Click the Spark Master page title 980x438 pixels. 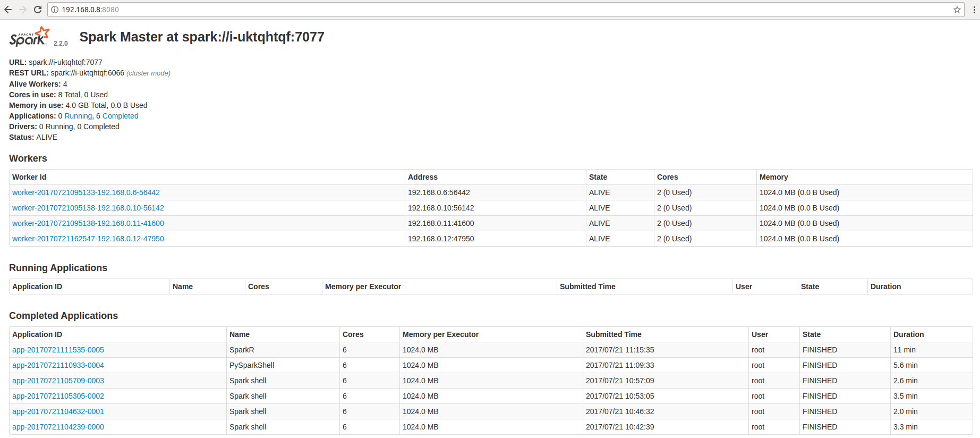(202, 37)
